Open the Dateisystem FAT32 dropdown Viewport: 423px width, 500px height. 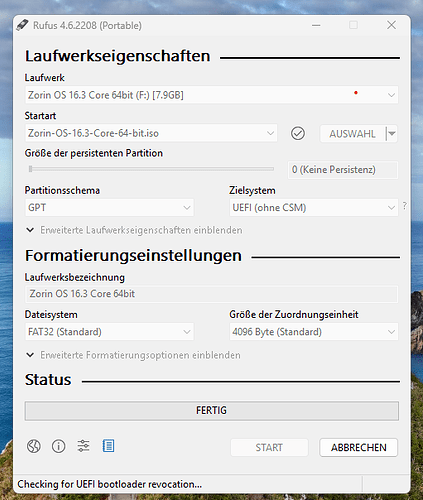pyautogui.click(x=109, y=332)
